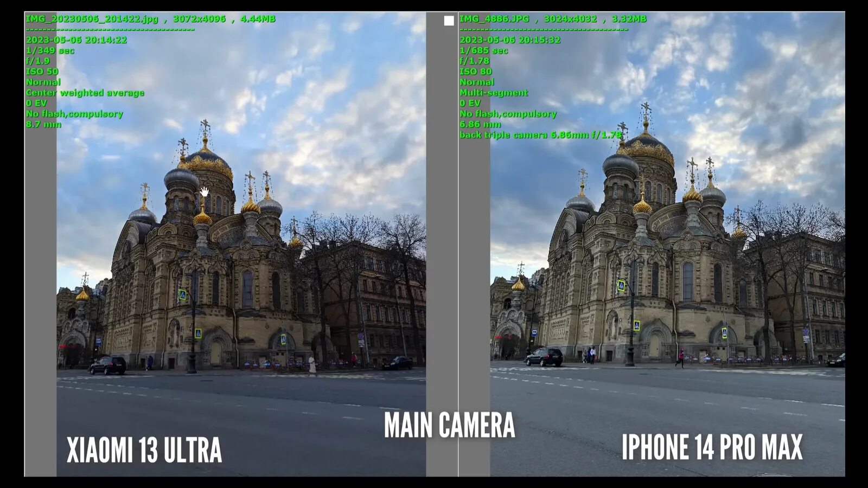Image resolution: width=868 pixels, height=488 pixels.
Task: Click the focal length 8.7 mm
Action: 43,125
